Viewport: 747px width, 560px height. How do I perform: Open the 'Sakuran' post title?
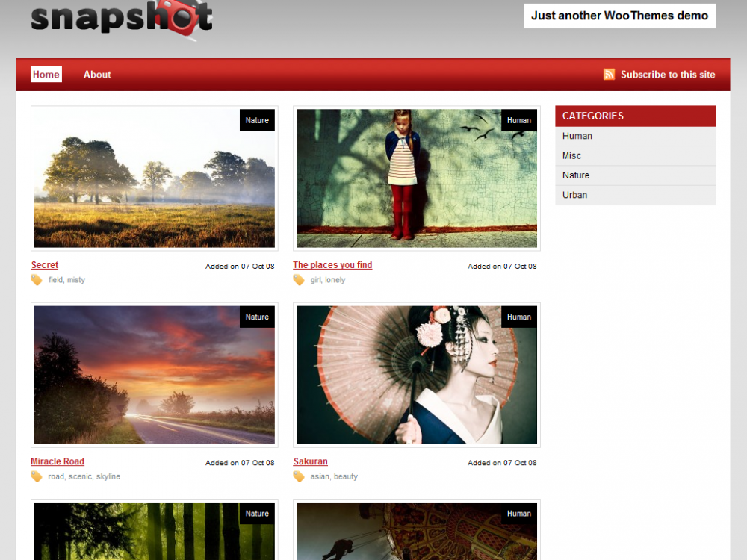(x=311, y=461)
